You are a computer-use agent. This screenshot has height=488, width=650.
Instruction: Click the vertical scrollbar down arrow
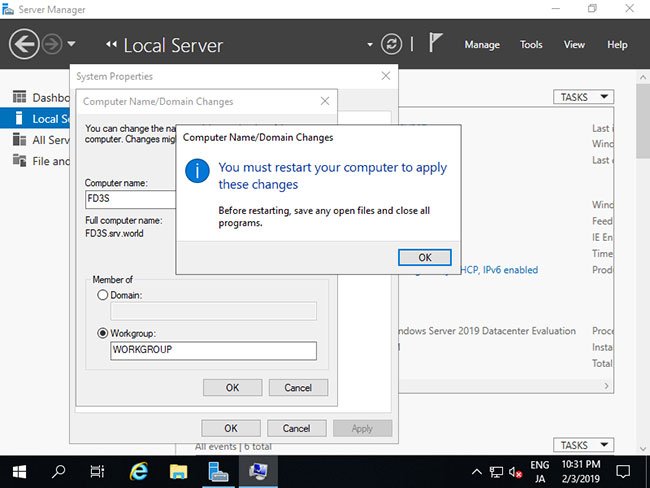pos(643,448)
